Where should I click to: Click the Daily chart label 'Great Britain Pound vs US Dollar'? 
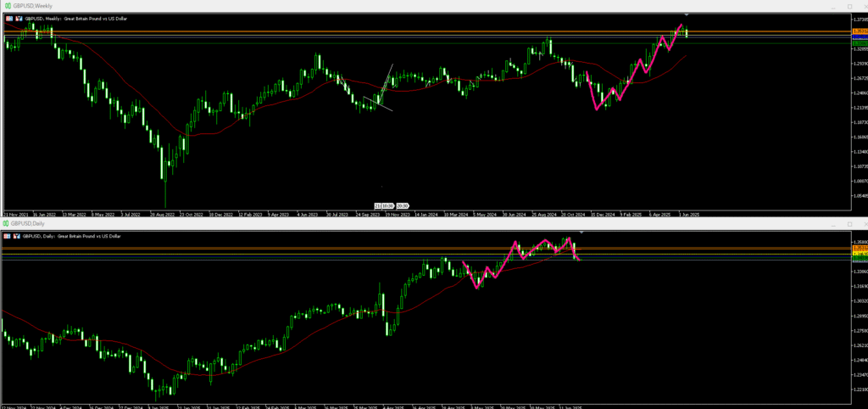89,236
